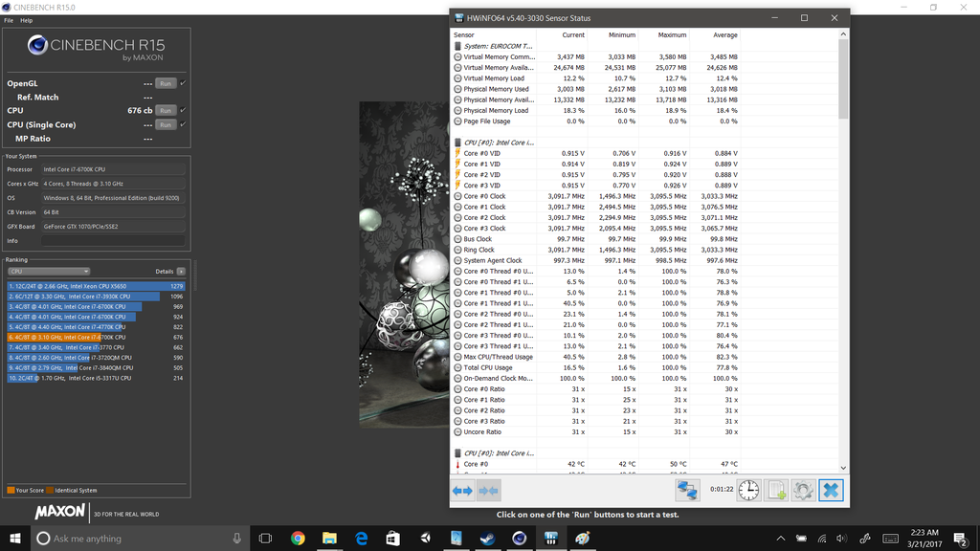Viewport: 980px width, 551px height.
Task: Open the volume control in the tray
Action: [842, 539]
